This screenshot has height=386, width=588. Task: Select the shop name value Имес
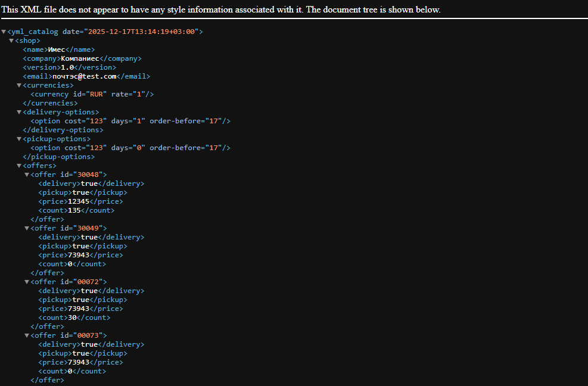pyautogui.click(x=55, y=49)
